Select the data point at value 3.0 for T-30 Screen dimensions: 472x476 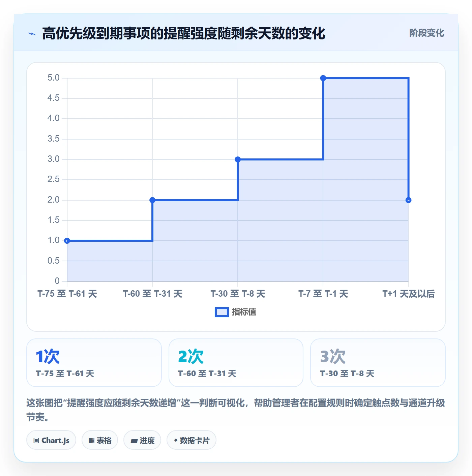pyautogui.click(x=238, y=159)
